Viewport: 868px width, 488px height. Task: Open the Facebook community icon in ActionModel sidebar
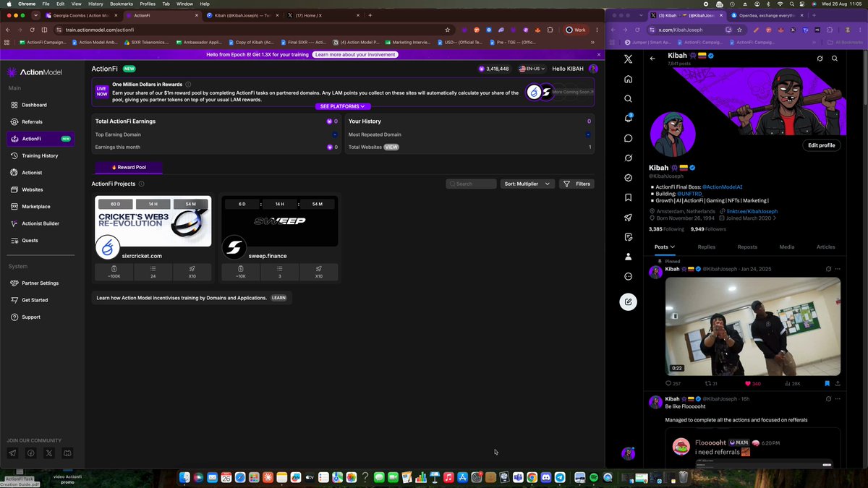(31, 453)
